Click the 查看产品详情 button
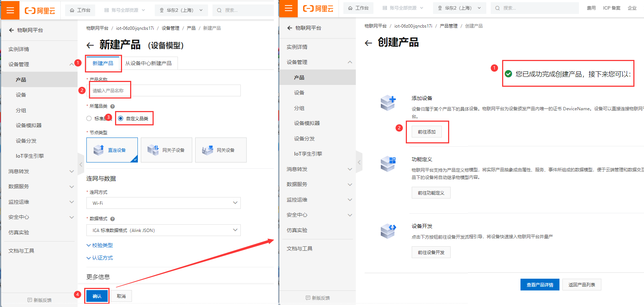644x307 pixels. pyautogui.click(x=540, y=285)
